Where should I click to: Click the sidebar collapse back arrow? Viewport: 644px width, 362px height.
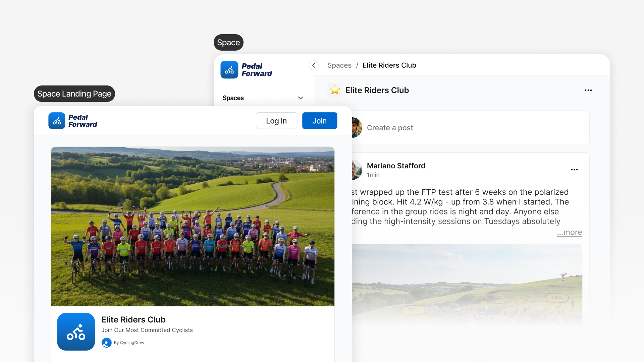[x=314, y=65]
